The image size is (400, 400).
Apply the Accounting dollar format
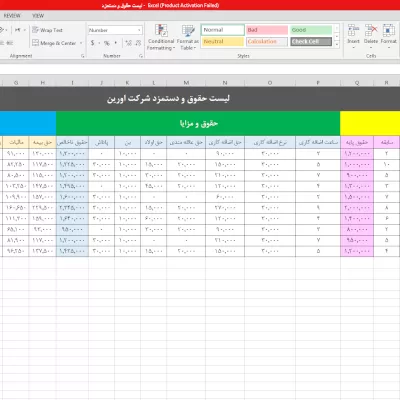92,43
